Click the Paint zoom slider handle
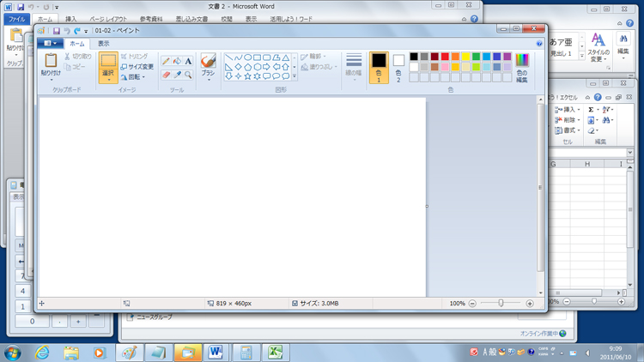The width and height of the screenshot is (644, 362). coord(501,304)
